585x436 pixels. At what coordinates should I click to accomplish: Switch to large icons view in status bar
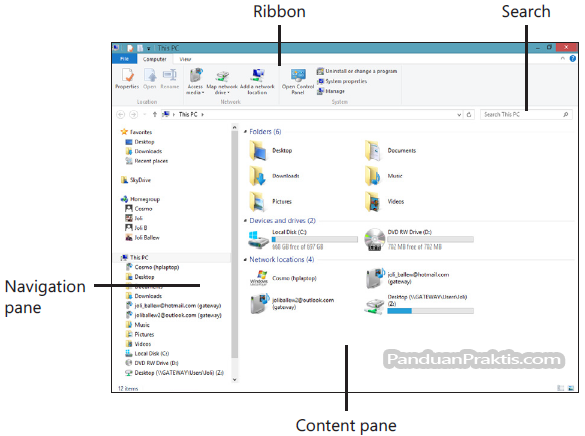coord(571,388)
